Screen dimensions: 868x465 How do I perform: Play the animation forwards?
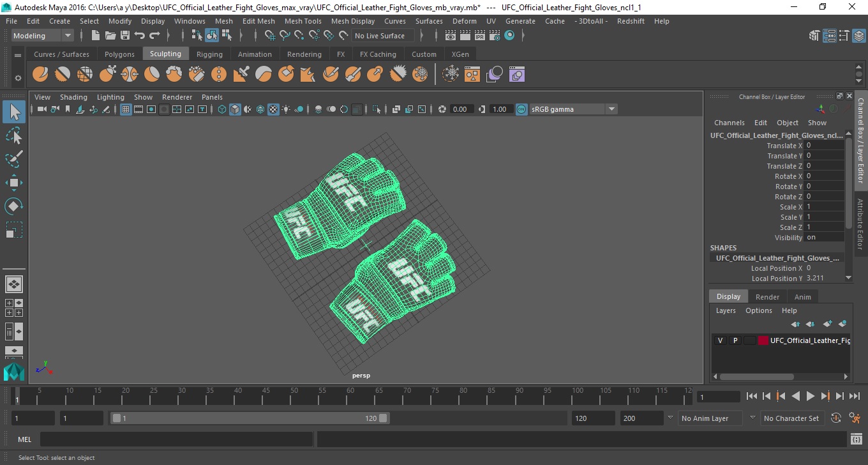click(x=810, y=396)
